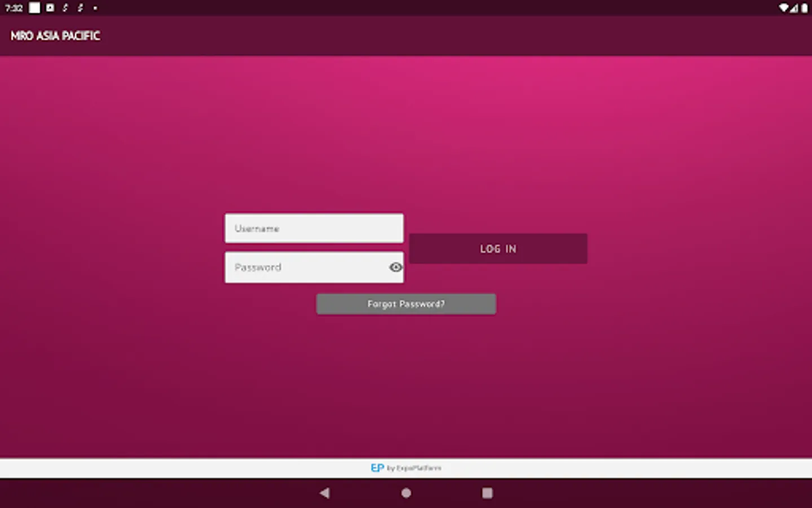
Task: Tap the Android back navigation button
Action: coord(324,493)
